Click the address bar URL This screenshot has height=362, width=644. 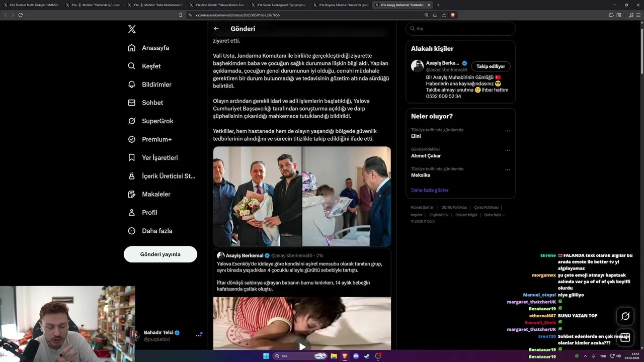click(x=237, y=15)
